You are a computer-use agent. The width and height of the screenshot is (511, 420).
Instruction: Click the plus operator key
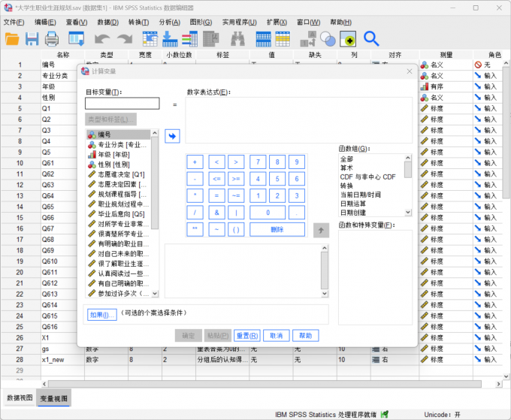point(195,162)
